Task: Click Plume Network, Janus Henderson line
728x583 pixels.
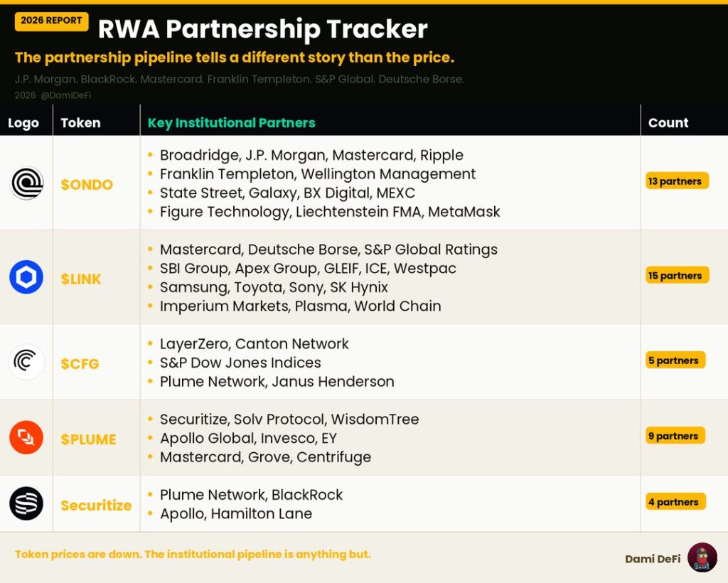Action: (277, 382)
